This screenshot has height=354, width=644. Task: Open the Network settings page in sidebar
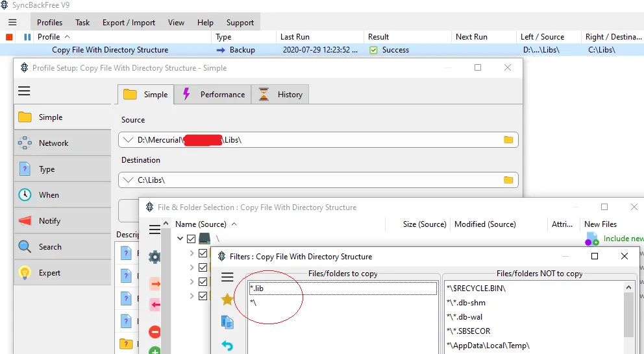click(62, 143)
